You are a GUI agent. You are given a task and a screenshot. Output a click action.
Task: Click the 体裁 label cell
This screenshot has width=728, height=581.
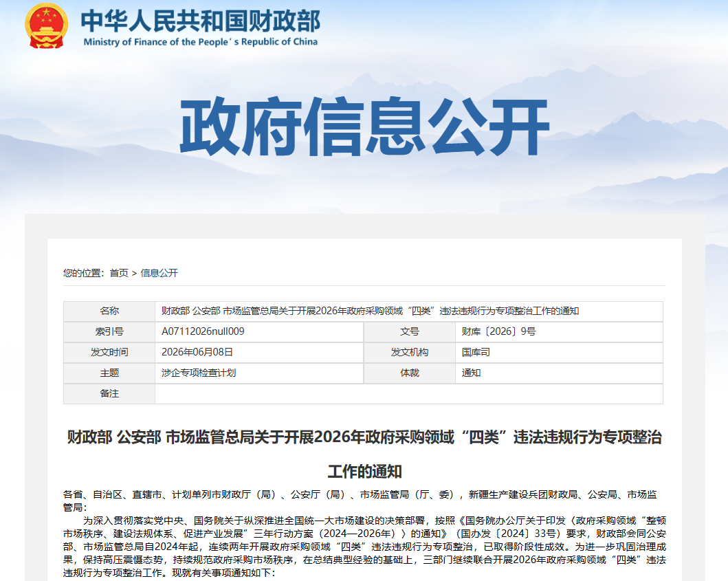click(x=410, y=373)
